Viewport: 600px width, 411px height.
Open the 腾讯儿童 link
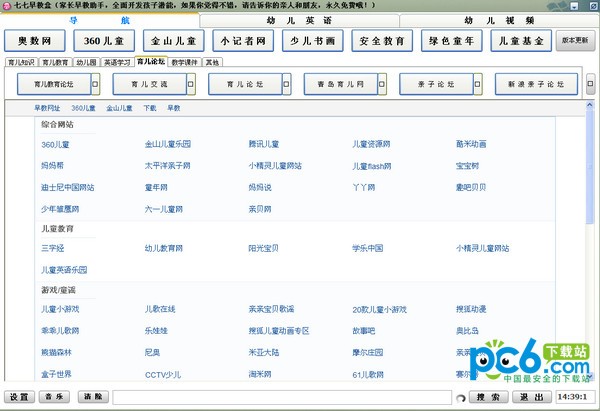[x=264, y=144]
